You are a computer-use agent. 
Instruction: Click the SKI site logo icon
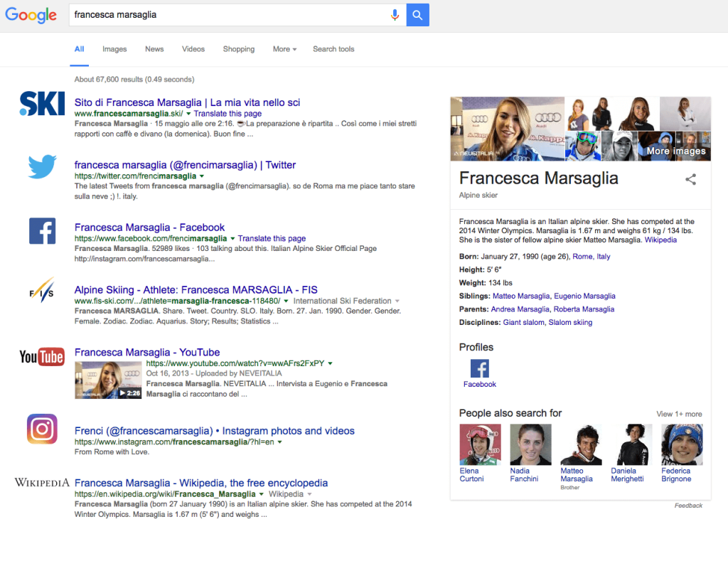point(42,103)
